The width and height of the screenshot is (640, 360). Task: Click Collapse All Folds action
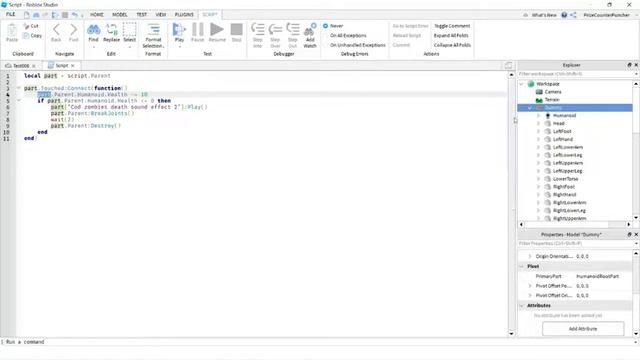point(452,45)
